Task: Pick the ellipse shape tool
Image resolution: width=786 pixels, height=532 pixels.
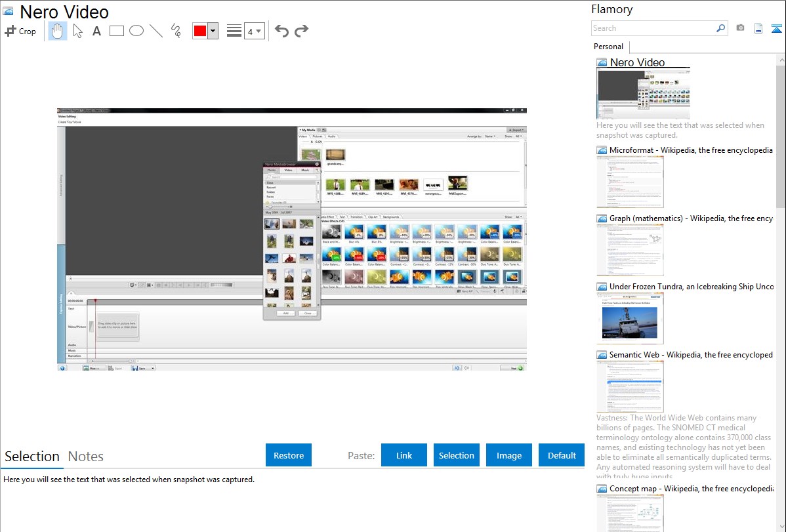Action: (x=136, y=31)
